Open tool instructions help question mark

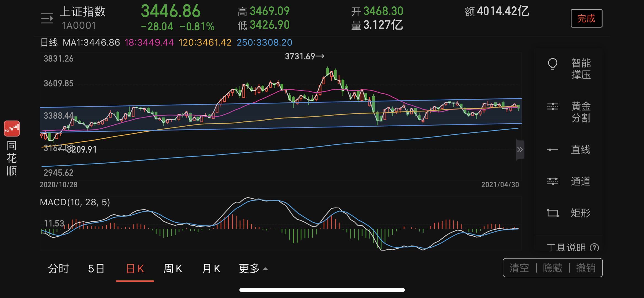point(594,247)
